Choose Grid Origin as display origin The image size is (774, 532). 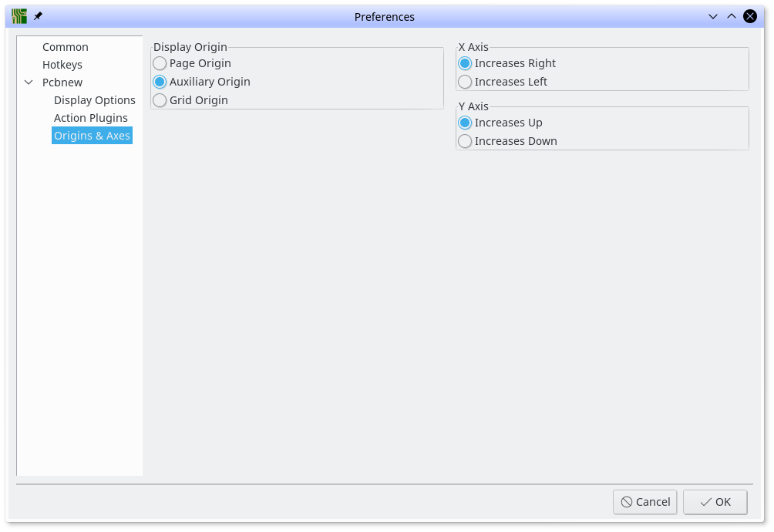click(x=160, y=100)
